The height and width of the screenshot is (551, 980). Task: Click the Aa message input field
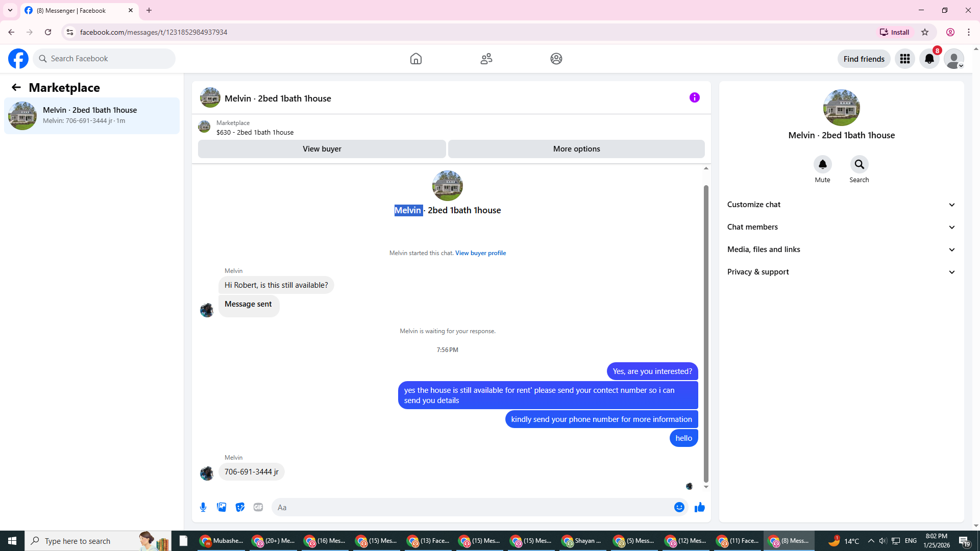[x=472, y=507]
